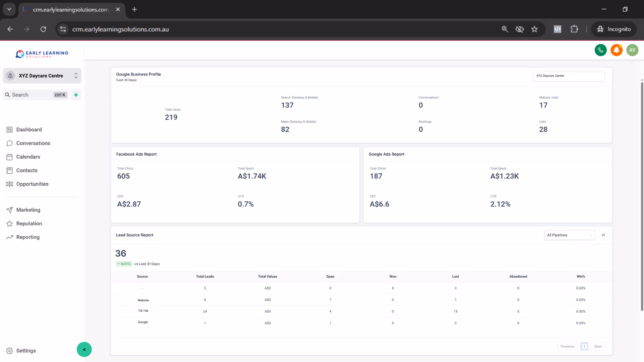
Task: Collapse the sidebar with the chevron button
Action: [84, 349]
